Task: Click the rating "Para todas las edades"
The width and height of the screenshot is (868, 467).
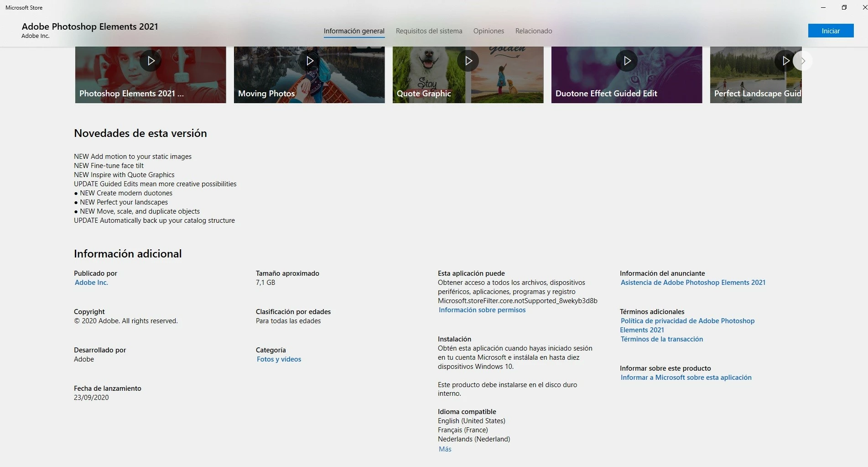Action: [288, 321]
